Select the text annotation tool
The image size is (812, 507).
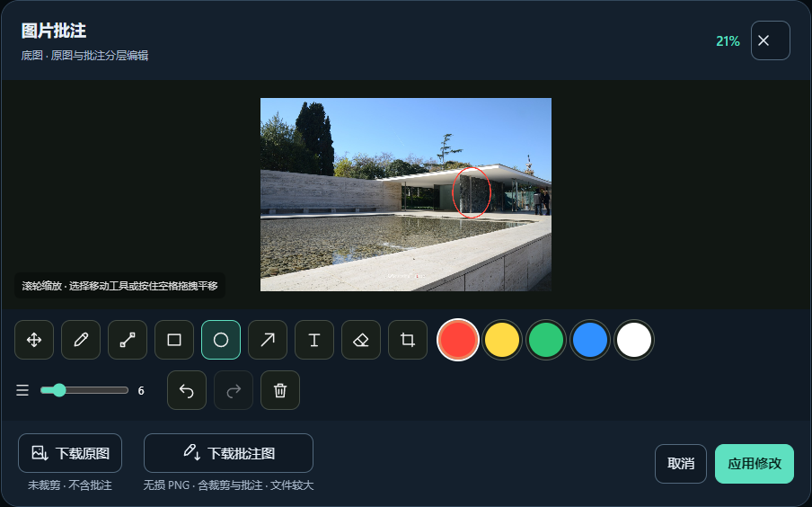point(314,340)
